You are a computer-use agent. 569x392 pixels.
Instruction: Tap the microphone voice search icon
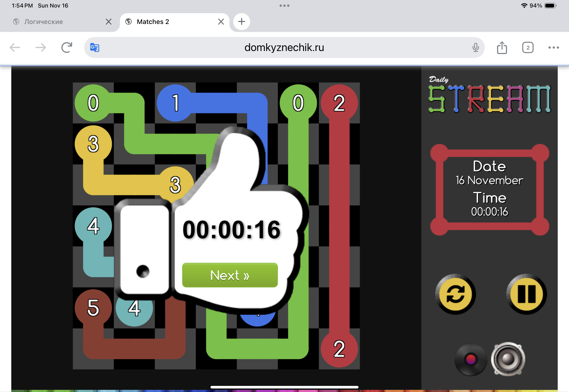point(475,47)
